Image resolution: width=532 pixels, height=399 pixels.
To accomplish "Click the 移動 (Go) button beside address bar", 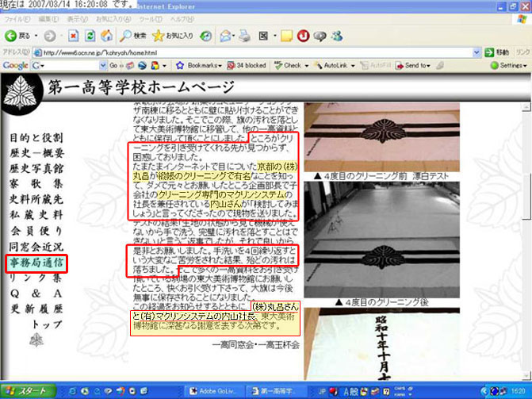I will [496, 52].
